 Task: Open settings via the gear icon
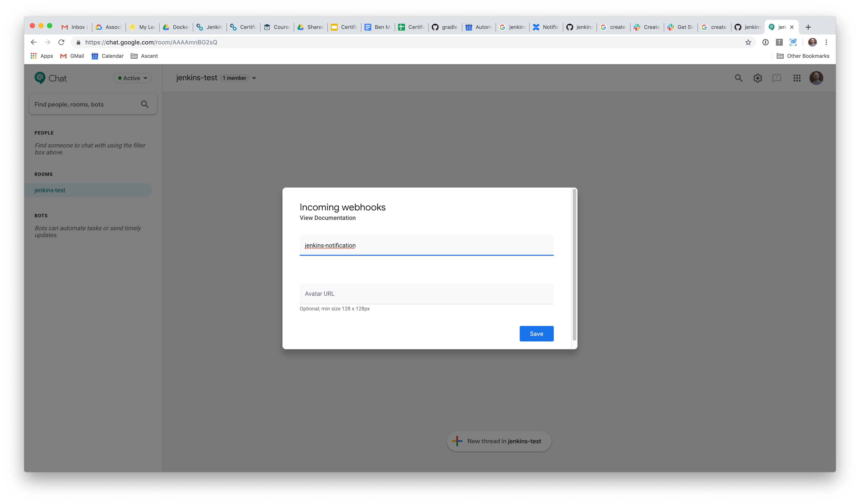point(757,78)
